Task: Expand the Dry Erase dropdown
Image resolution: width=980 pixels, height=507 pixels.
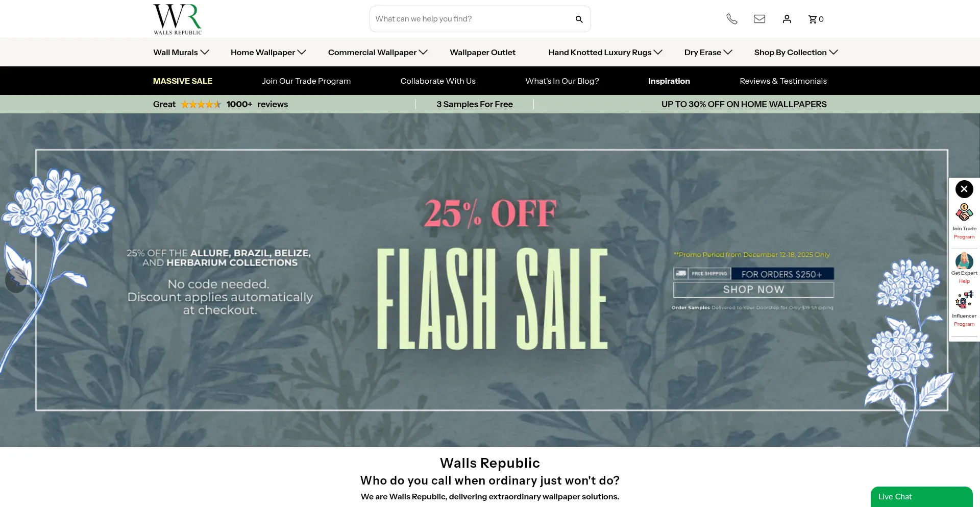Action: (x=708, y=52)
